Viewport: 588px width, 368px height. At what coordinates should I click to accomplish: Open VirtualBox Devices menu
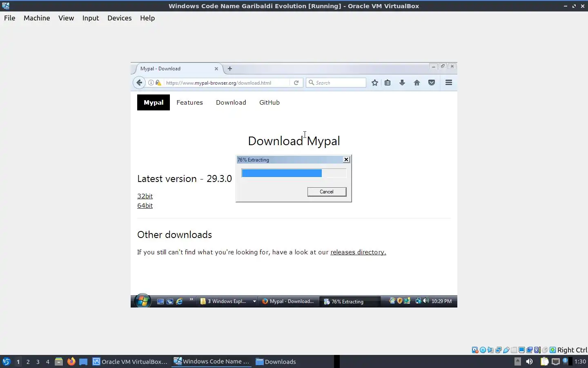coord(120,18)
